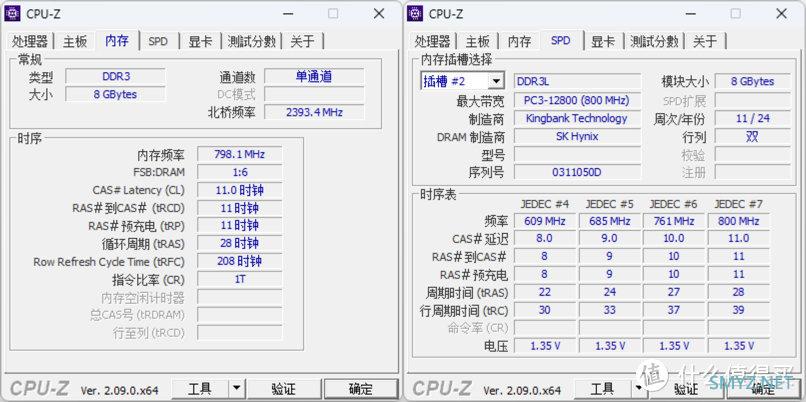Click the 11 / 24 week/year value
Image resolution: width=806 pixels, height=402 pixels.
click(x=753, y=118)
